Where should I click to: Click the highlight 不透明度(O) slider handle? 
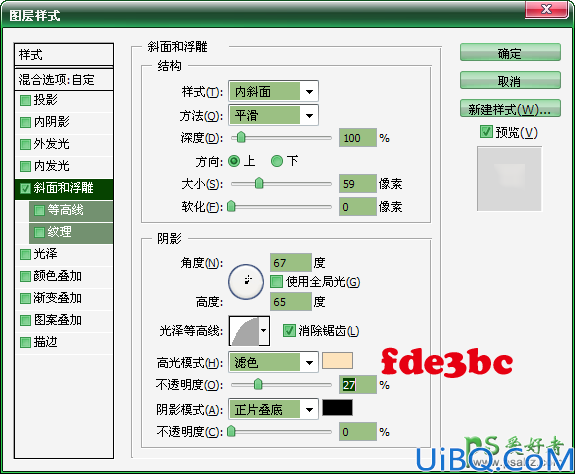click(258, 384)
